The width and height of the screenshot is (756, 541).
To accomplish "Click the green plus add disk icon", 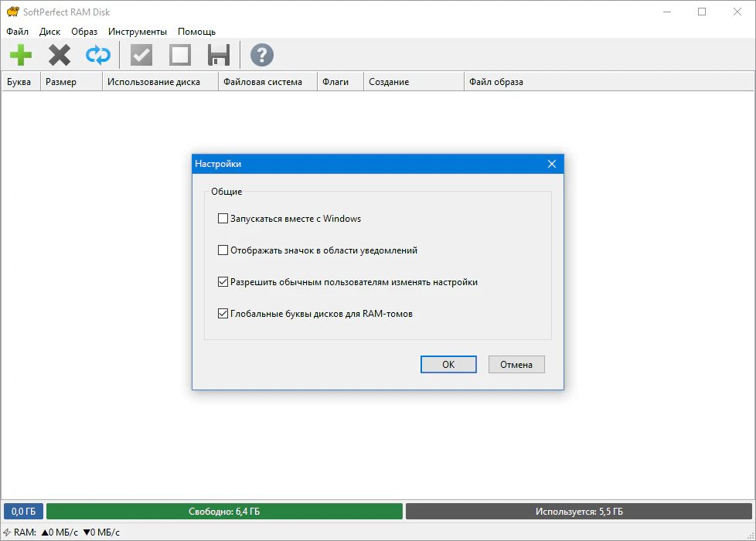I will (x=21, y=55).
